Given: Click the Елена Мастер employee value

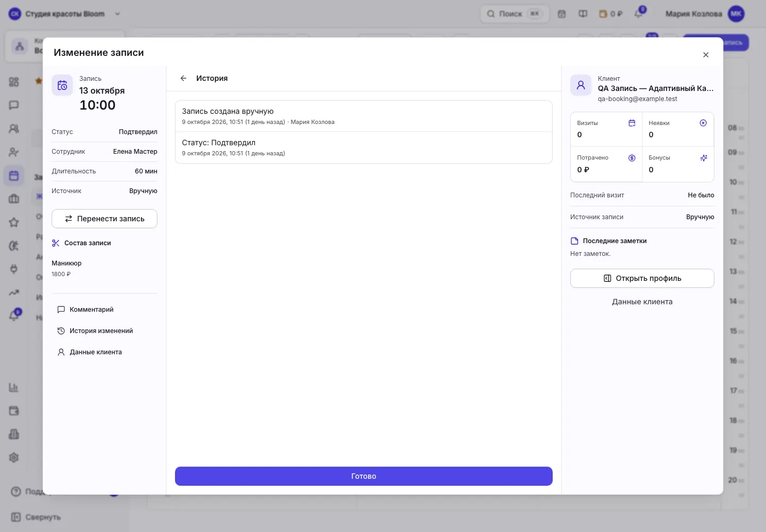Looking at the screenshot, I should (135, 152).
